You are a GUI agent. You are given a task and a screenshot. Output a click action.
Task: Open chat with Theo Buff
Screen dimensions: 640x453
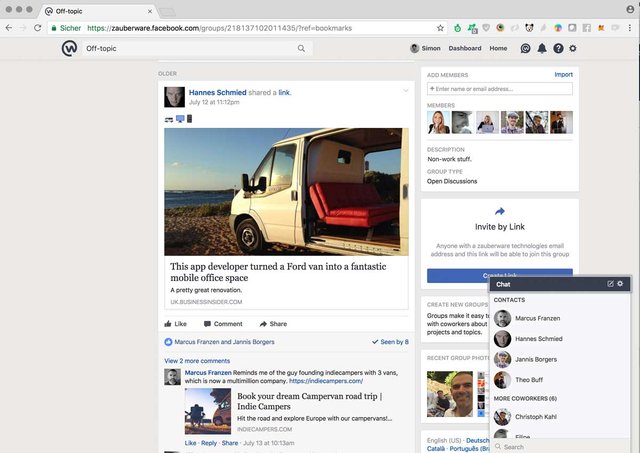click(x=560, y=380)
